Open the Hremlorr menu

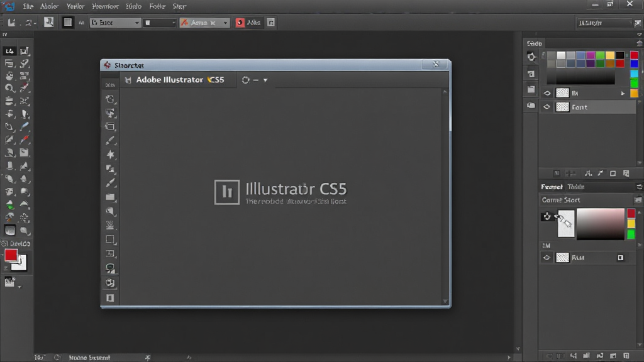pos(105,6)
